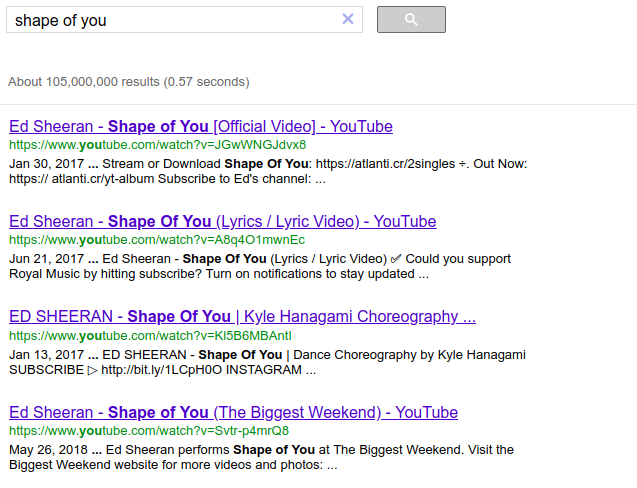637x488 pixels.
Task: Open 'The Biggest Weekend' YouTube result
Action: coord(233,412)
